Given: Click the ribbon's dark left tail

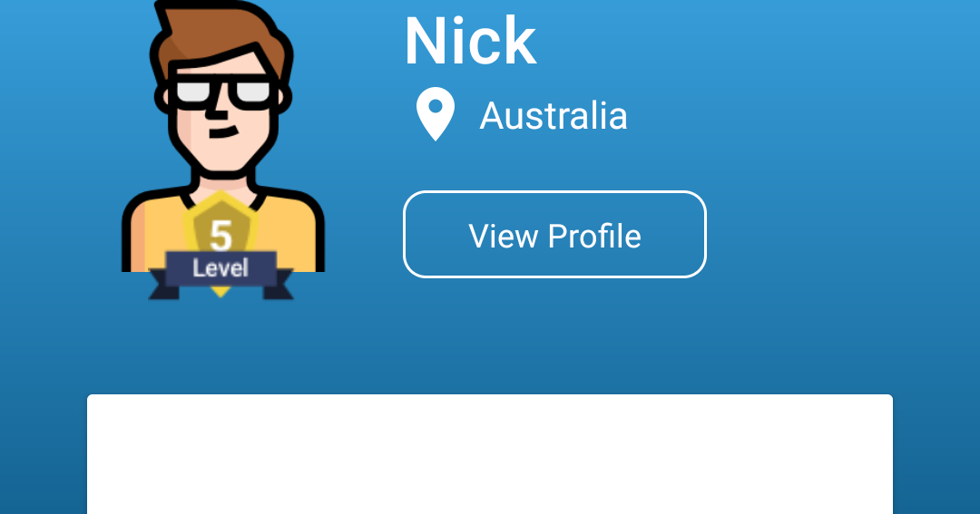Looking at the screenshot, I should (160, 286).
